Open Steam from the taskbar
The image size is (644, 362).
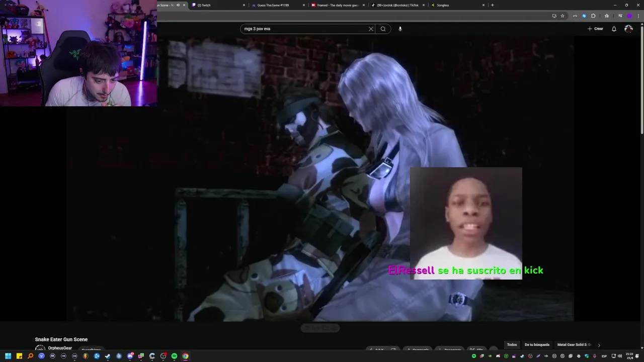tap(108, 356)
